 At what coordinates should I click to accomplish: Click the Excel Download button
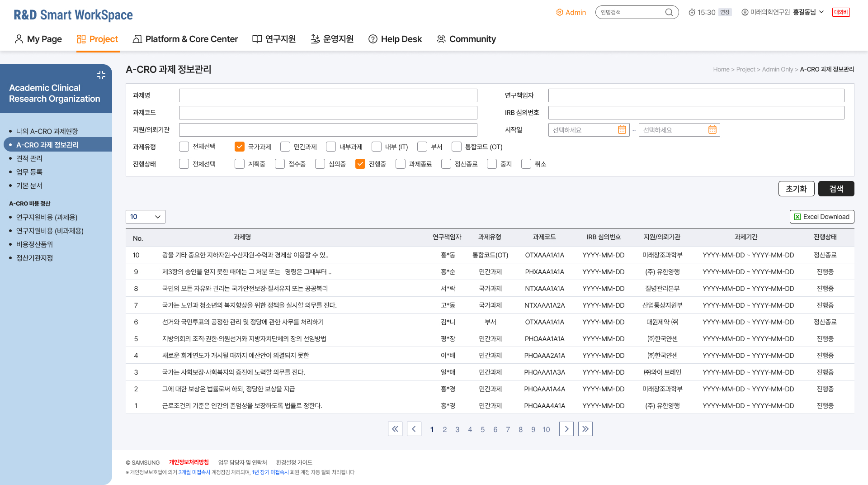coord(822,217)
